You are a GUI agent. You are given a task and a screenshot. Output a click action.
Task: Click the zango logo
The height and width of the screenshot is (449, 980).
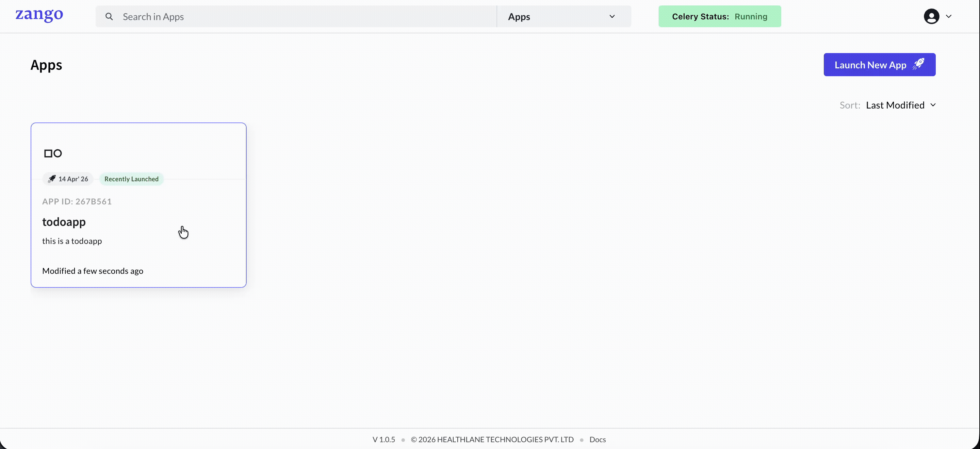pos(39,15)
